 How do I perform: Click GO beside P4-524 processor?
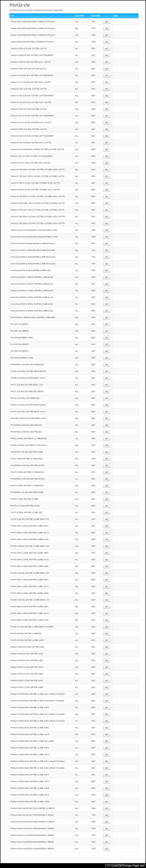[x=107, y=445]
